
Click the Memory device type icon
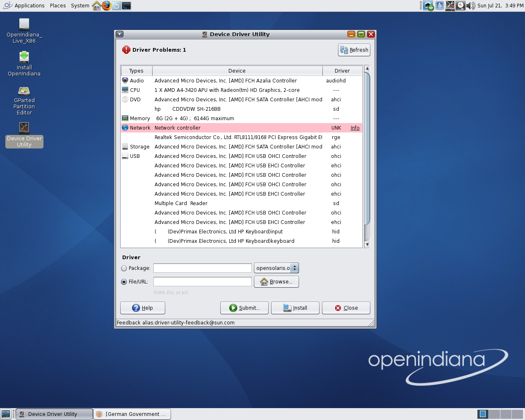coord(125,118)
